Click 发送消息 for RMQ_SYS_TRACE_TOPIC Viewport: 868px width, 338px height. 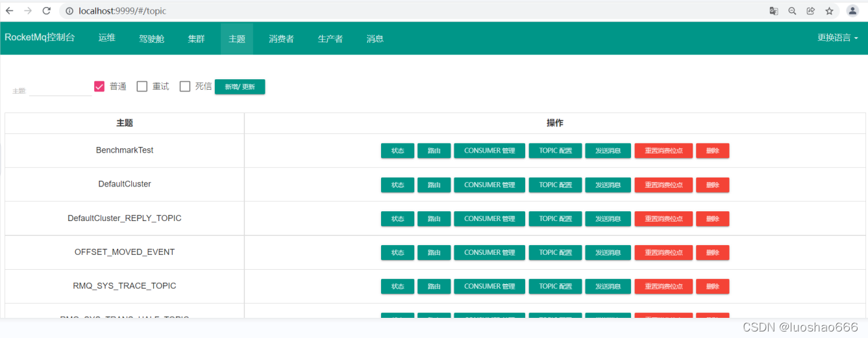point(608,287)
